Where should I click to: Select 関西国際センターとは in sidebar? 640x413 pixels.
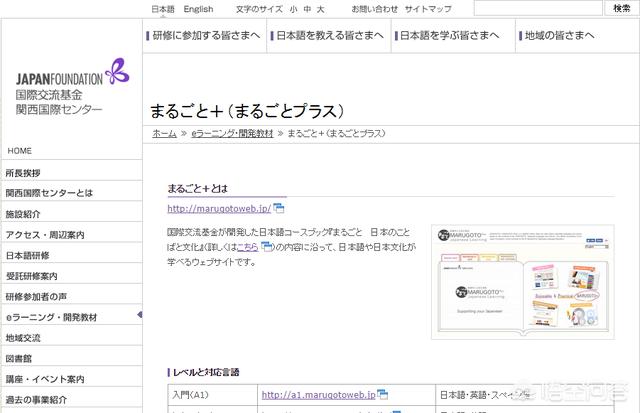pos(72,193)
